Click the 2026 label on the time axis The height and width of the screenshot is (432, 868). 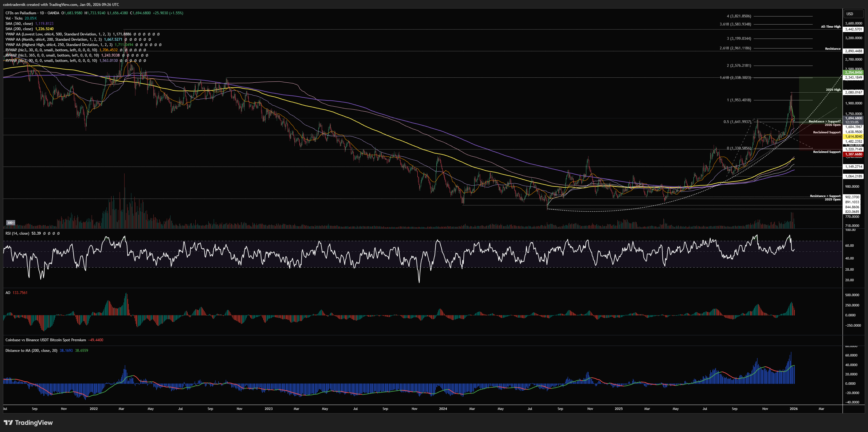click(793, 409)
